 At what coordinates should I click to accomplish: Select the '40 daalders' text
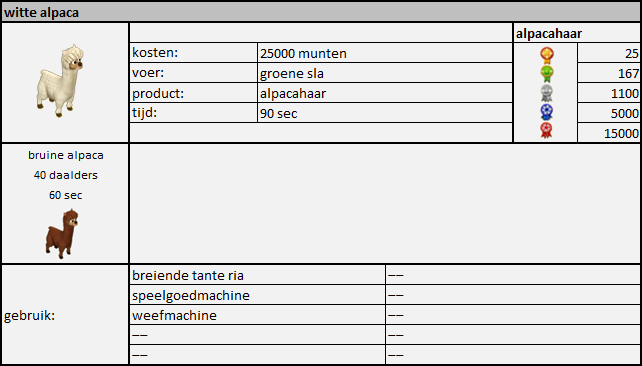point(66,175)
